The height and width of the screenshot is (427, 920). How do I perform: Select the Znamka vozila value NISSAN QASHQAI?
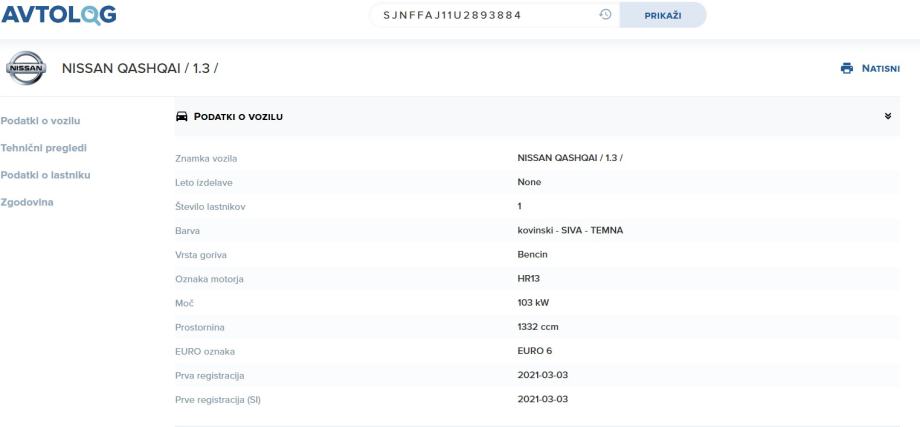coord(570,158)
